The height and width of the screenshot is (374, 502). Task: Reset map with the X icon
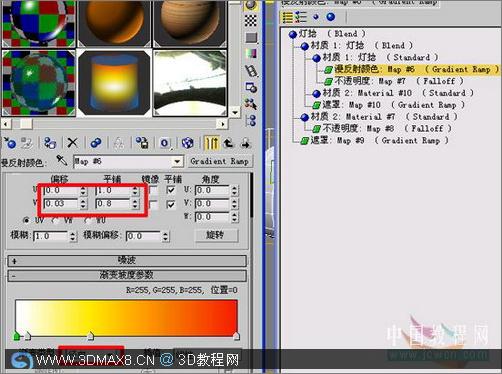click(x=72, y=143)
